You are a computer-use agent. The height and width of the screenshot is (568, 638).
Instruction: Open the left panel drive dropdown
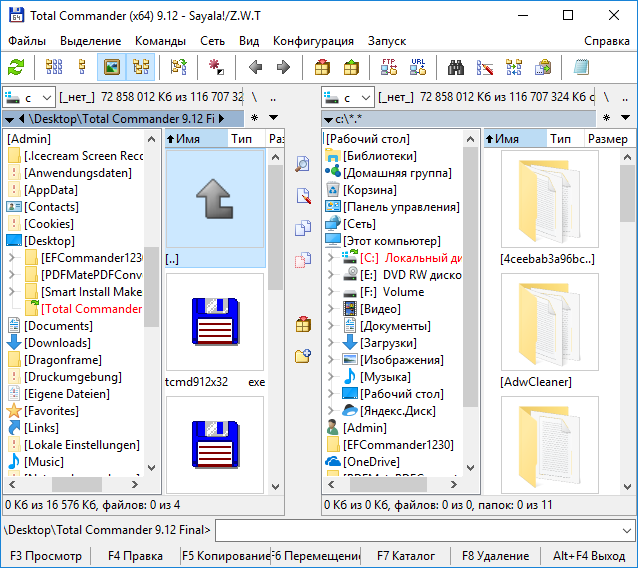point(27,98)
